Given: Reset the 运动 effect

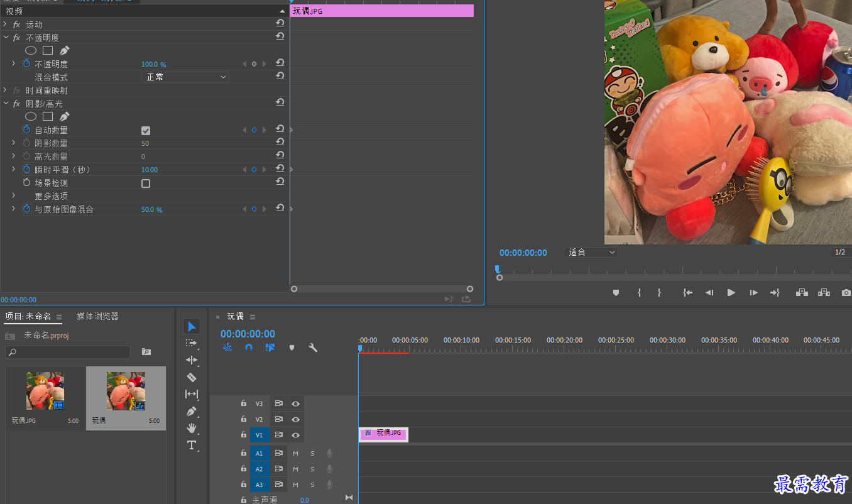Looking at the screenshot, I should [x=280, y=23].
